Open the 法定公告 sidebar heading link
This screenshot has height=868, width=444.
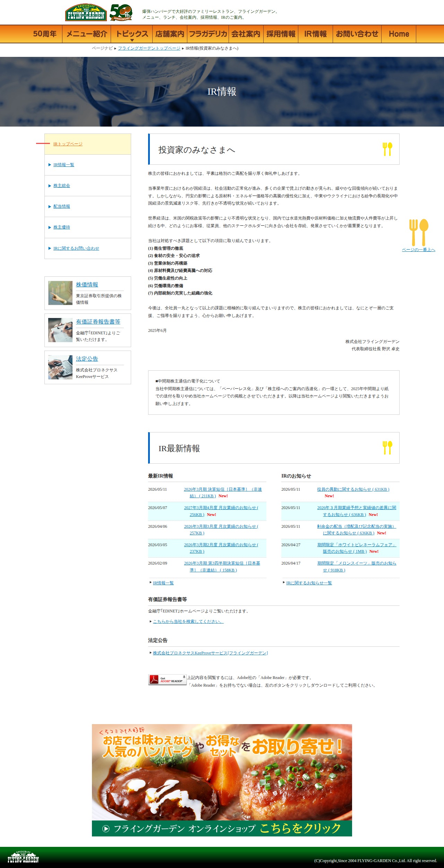87,359
